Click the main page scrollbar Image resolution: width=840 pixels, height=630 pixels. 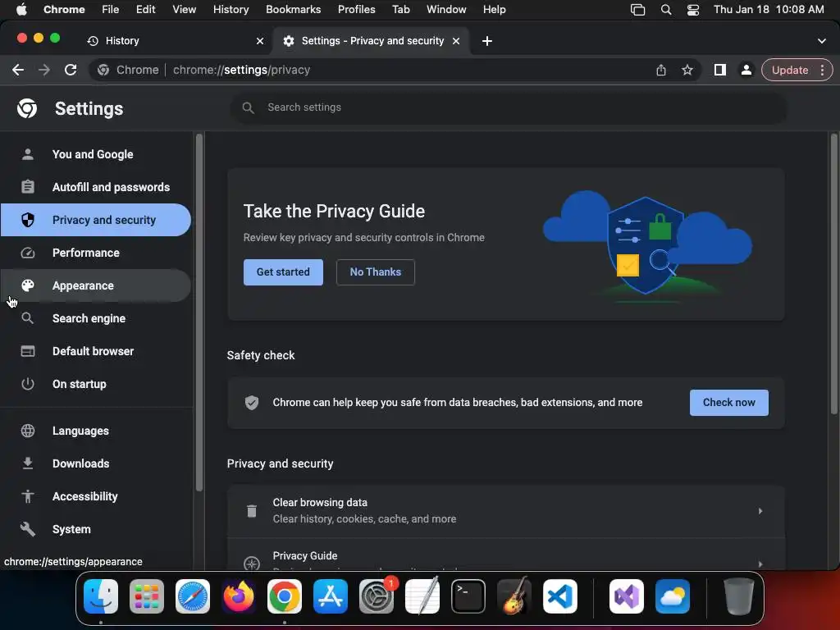click(x=833, y=273)
